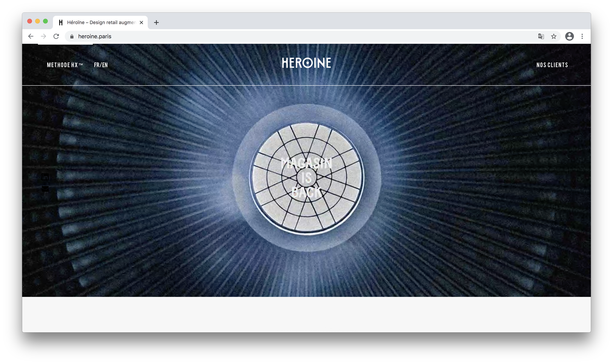Close the Héroïne browser tab
The height and width of the screenshot is (364, 613).
pos(142,23)
